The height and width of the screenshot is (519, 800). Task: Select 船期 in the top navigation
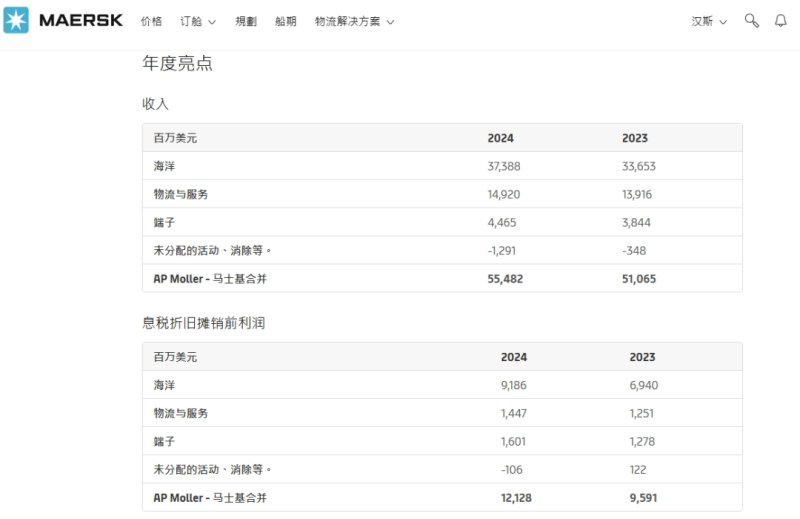pyautogui.click(x=286, y=21)
